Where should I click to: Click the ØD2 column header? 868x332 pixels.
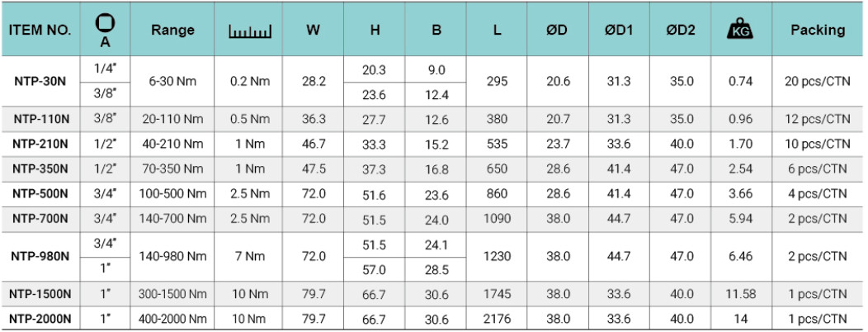tap(681, 30)
